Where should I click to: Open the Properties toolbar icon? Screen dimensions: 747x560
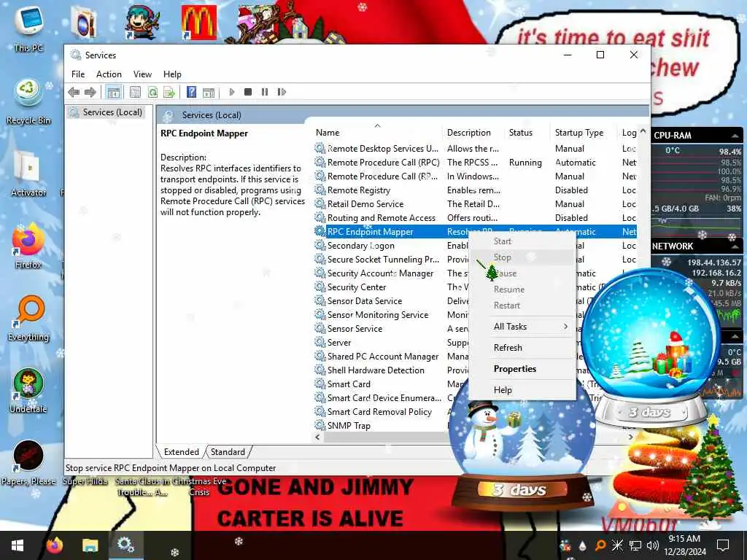135,92
